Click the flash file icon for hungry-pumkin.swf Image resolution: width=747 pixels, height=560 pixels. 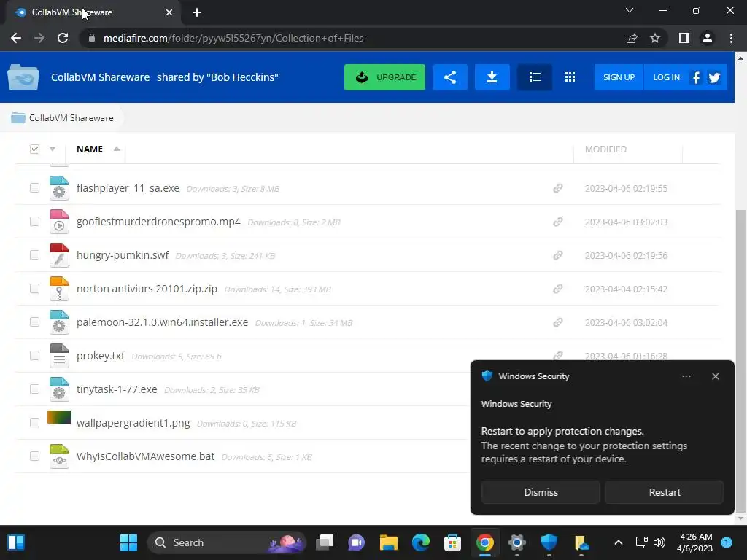[59, 255]
